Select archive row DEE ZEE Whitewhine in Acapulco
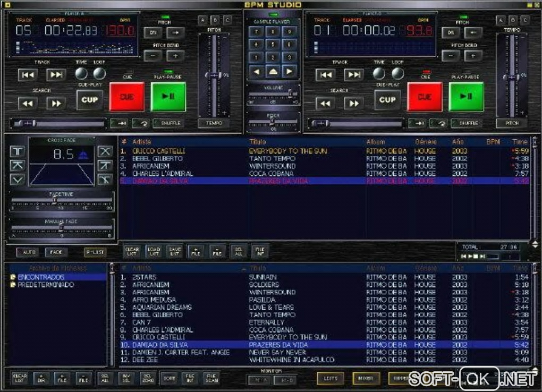Viewport: 542px width, 392px height. pyautogui.click(x=324, y=360)
